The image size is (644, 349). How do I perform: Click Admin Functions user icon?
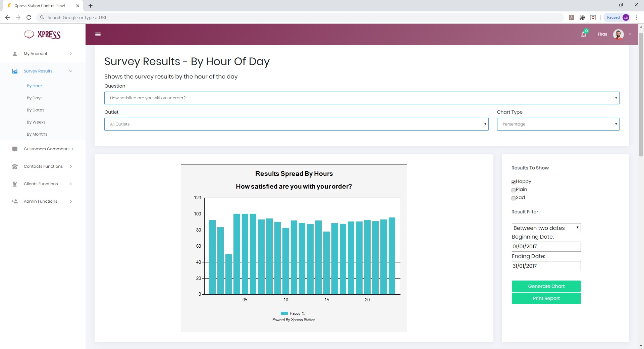[x=15, y=201]
